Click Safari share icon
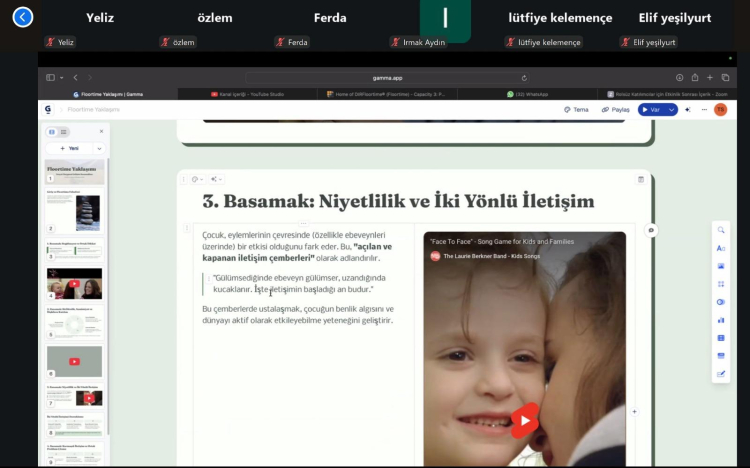This screenshot has width=750, height=468. tap(695, 78)
